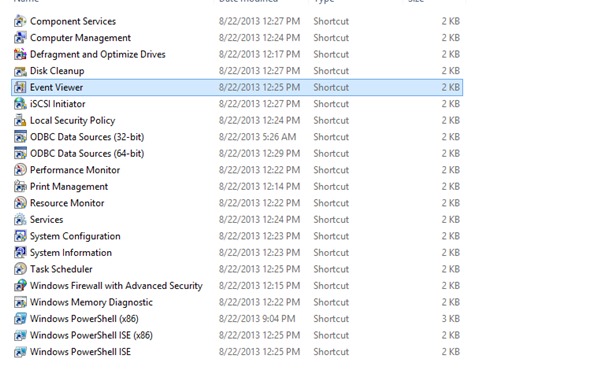The image size is (600, 388).
Task: Select the Windows Memory Diagnostic icon
Action: [20, 302]
